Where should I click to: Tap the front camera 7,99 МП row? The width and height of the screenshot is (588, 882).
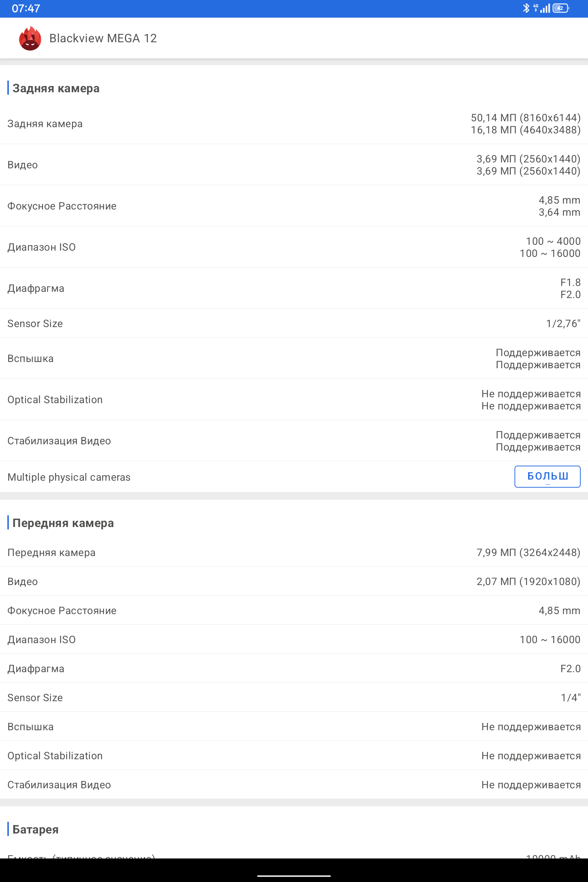tap(294, 552)
